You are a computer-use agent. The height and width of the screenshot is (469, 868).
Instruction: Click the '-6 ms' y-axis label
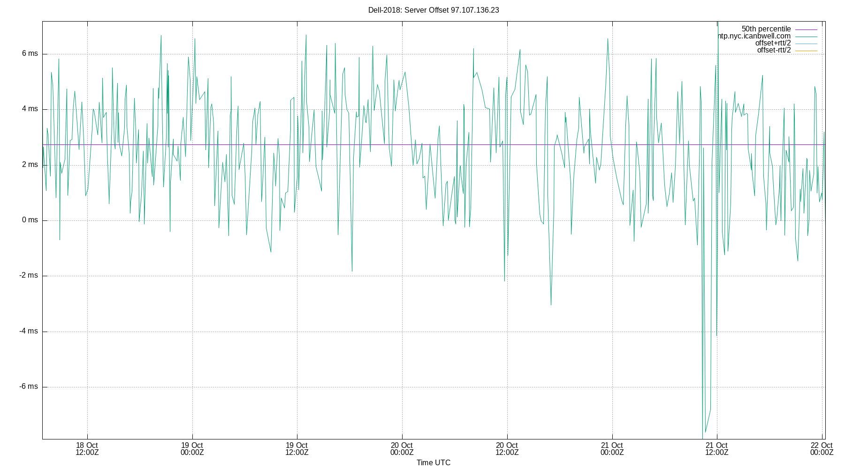pos(28,386)
